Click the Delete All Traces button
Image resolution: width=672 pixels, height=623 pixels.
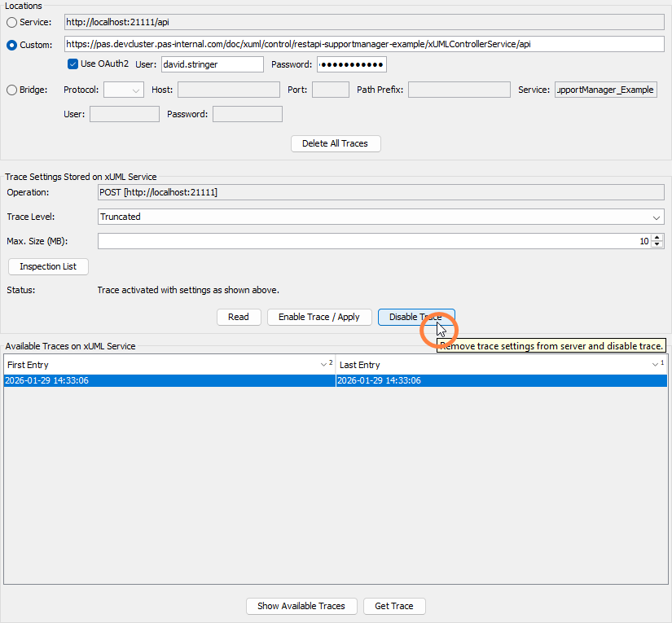click(x=336, y=143)
